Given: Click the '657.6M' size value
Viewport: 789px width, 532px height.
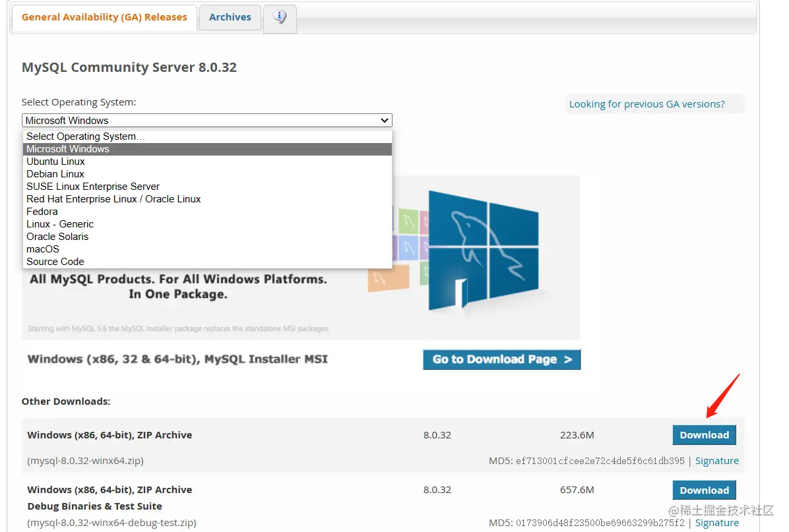Looking at the screenshot, I should (577, 490).
